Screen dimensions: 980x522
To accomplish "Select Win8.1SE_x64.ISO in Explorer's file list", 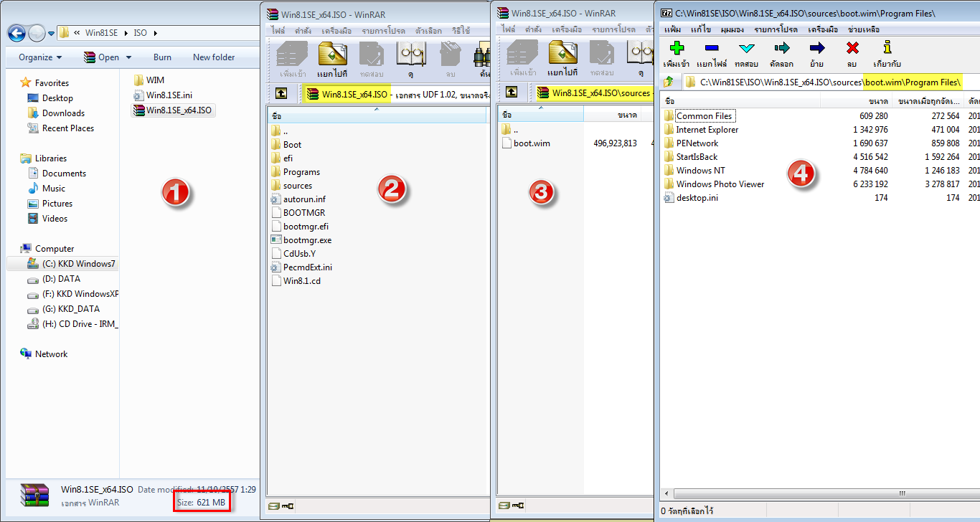I will (x=179, y=110).
